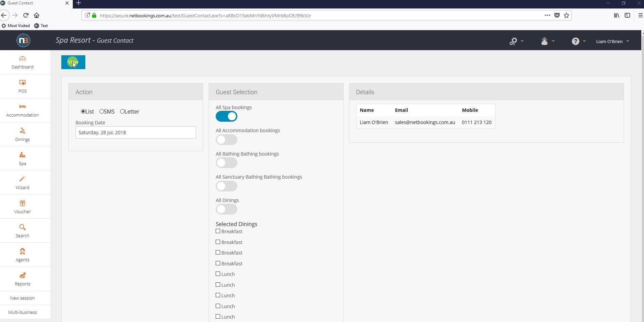This screenshot has height=322, width=644.
Task: Open the Accommodation bed icon
Action: 22,106
